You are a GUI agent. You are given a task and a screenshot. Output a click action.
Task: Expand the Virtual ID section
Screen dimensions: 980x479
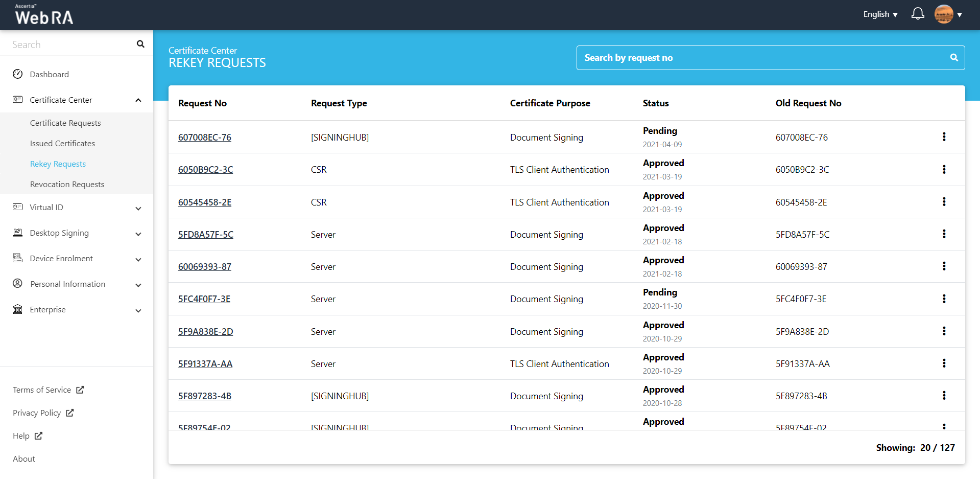pyautogui.click(x=138, y=208)
